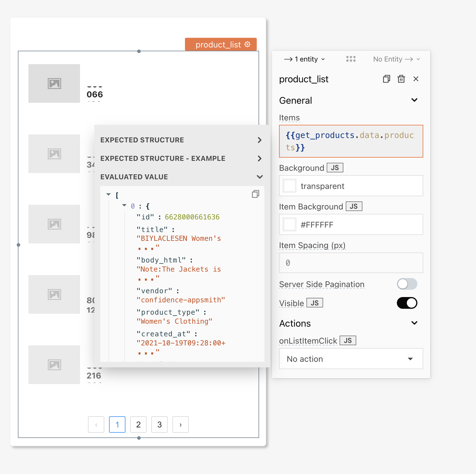The height and width of the screenshot is (474, 476).
Task: Enable Server Side Pagination
Action: [x=407, y=284]
